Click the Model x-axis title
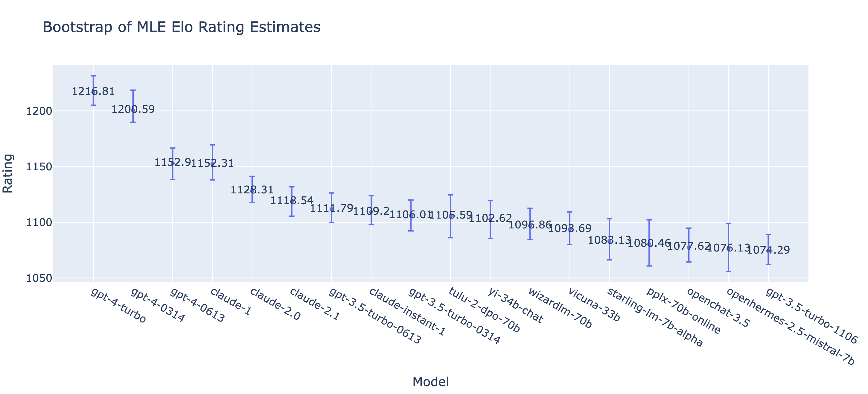Screen dimensions: 868x394 point(430,382)
